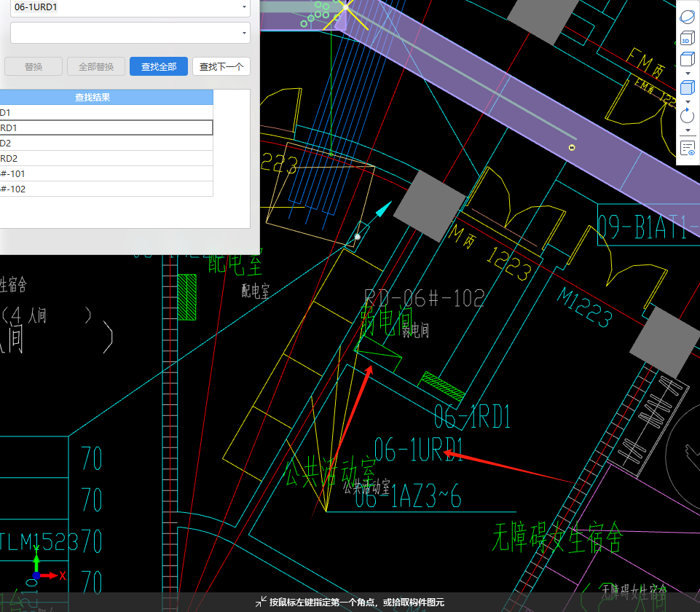Click the 06-1RD1 label in the drawing
This screenshot has width=700, height=612.
point(472,416)
